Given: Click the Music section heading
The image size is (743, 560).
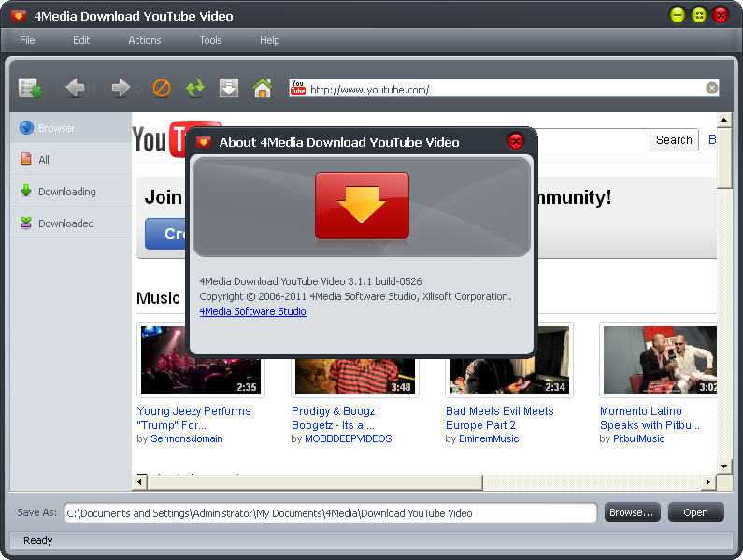Looking at the screenshot, I should pyautogui.click(x=158, y=298).
